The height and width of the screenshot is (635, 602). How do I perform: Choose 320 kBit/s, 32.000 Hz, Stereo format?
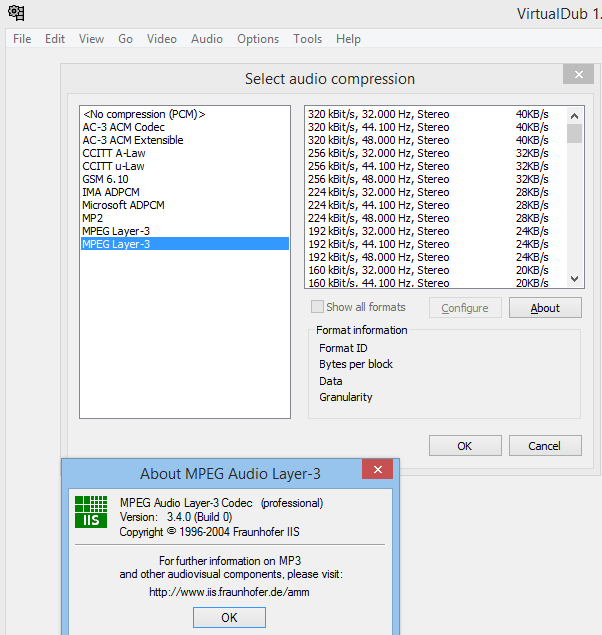[436, 114]
